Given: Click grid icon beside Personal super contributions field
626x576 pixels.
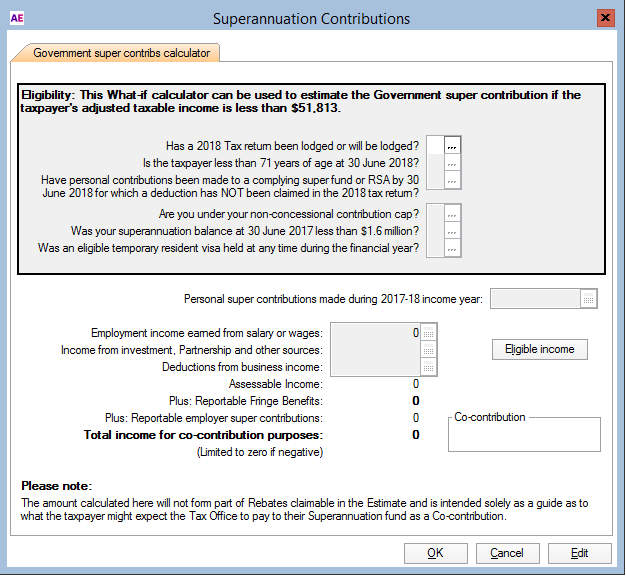Looking at the screenshot, I should 588,298.
